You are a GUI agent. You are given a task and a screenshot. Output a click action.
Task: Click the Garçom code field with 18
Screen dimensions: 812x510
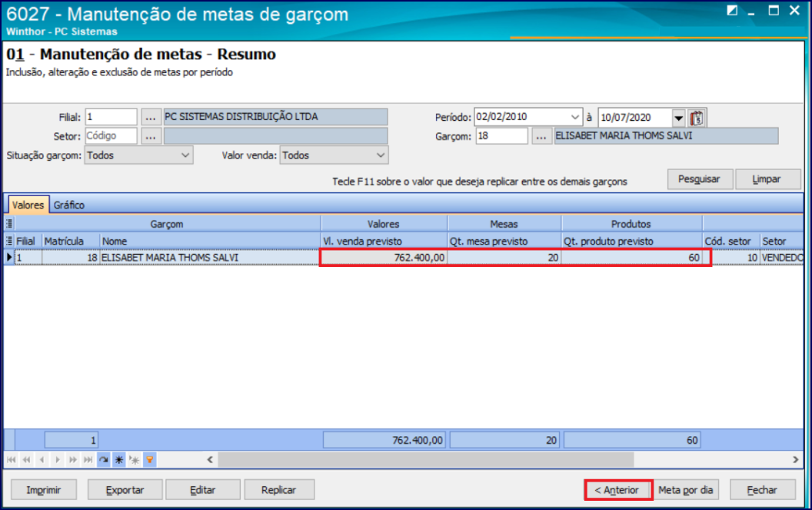502,136
